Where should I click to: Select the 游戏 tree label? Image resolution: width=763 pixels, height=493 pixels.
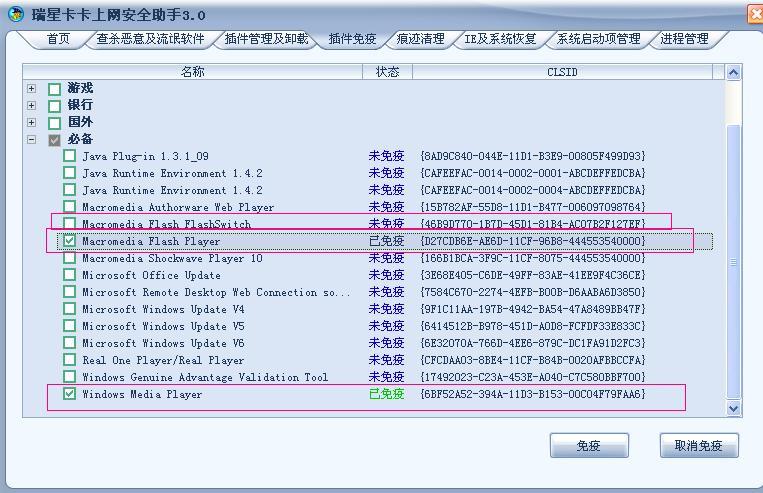[x=80, y=88]
